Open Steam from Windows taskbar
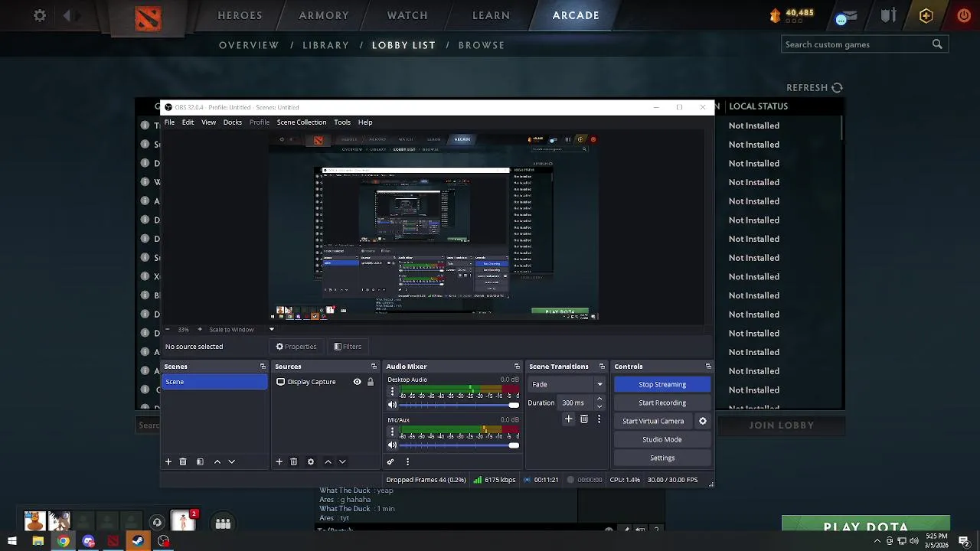980x551 pixels. pyautogui.click(x=138, y=541)
